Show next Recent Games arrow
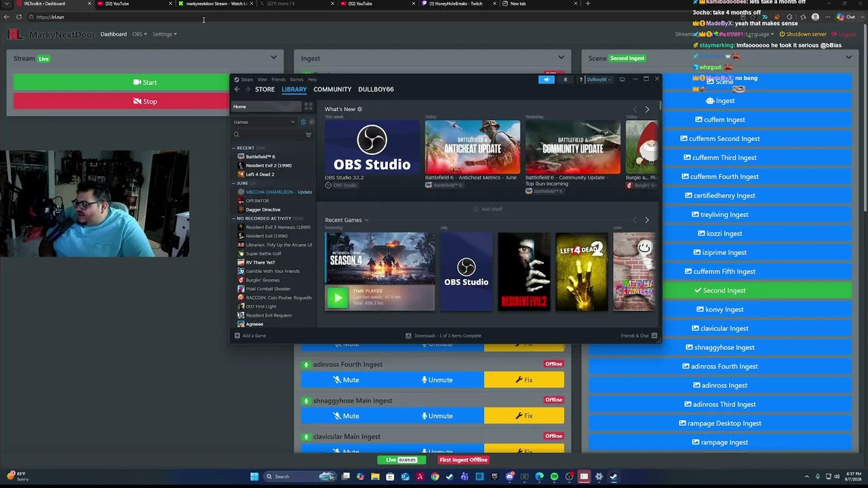 pyautogui.click(x=647, y=220)
